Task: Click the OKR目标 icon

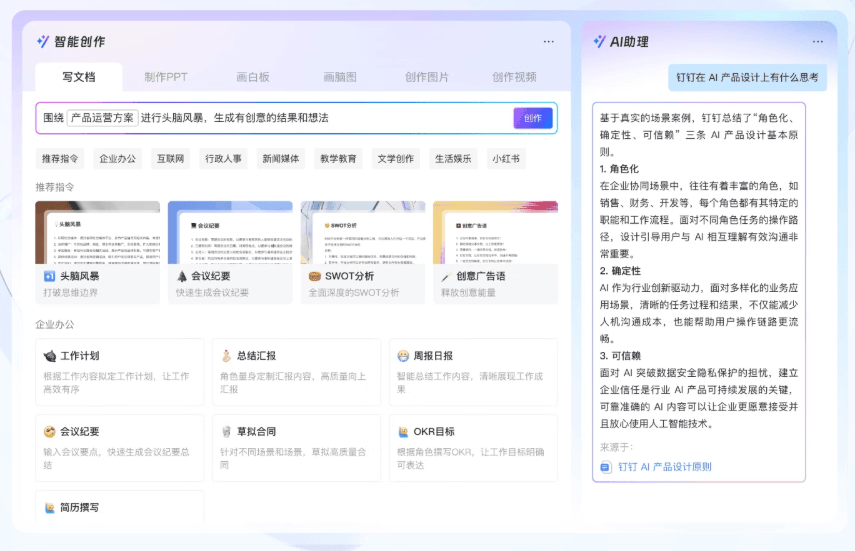Action: click(403, 432)
